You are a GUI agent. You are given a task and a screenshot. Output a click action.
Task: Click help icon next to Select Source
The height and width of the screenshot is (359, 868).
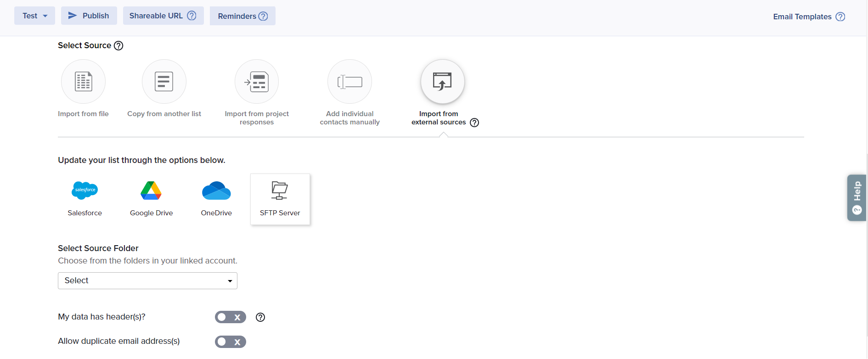coord(118,45)
